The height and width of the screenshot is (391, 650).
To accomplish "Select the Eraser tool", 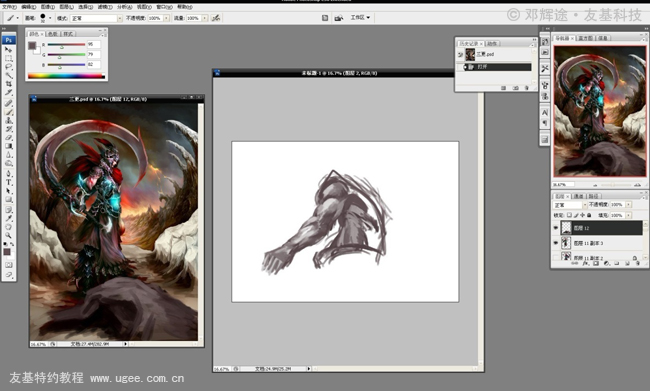I will tap(8, 138).
